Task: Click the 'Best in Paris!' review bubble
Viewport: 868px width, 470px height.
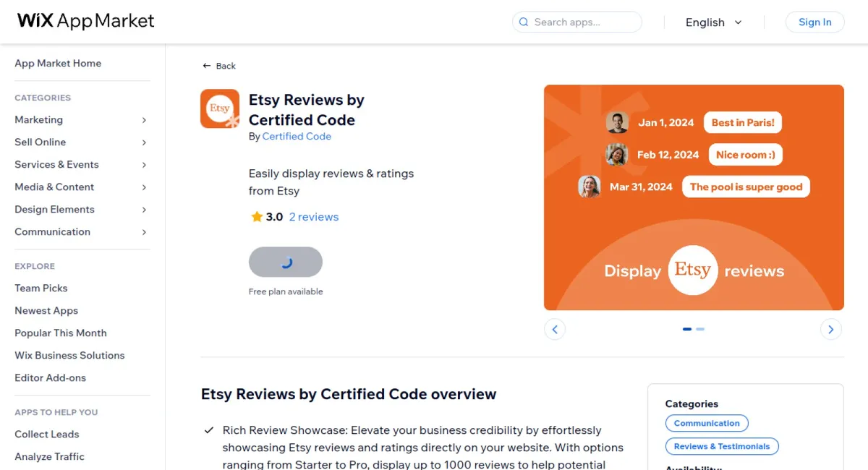Action: [743, 122]
